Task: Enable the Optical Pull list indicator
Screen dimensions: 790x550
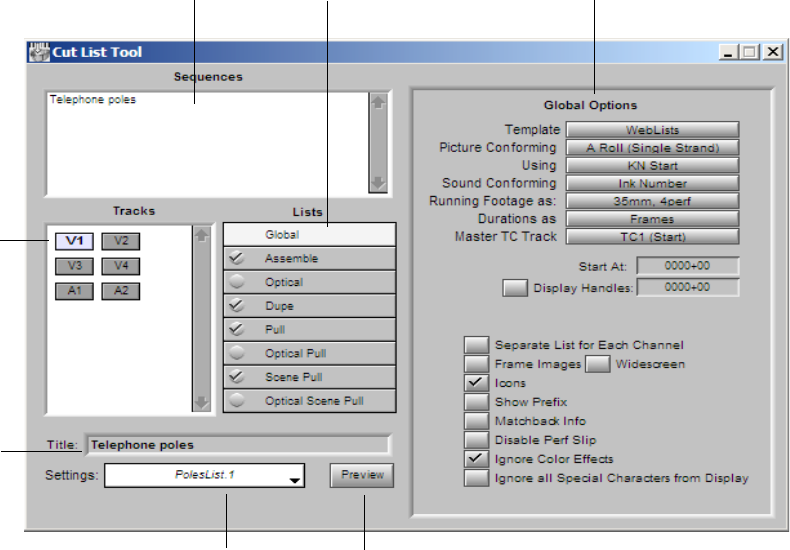Action: 236,353
